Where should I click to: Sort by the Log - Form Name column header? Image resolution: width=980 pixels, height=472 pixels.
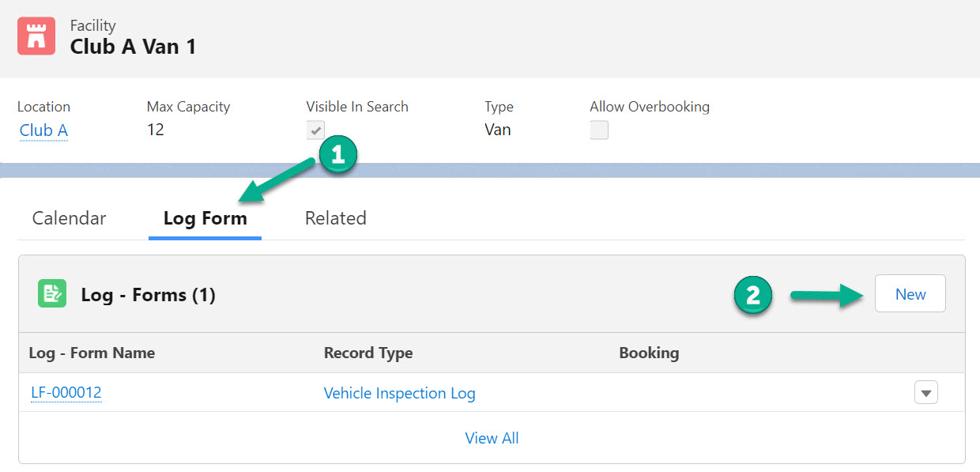click(92, 353)
